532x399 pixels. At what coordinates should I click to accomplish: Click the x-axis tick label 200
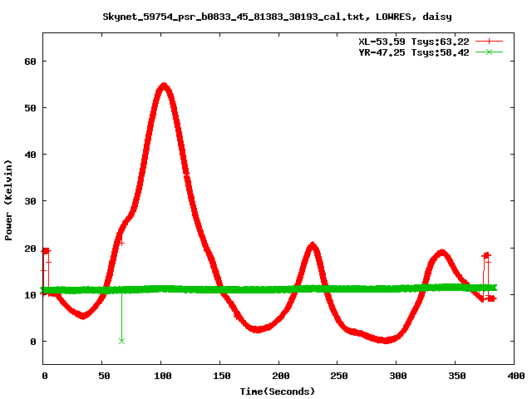pyautogui.click(x=281, y=376)
